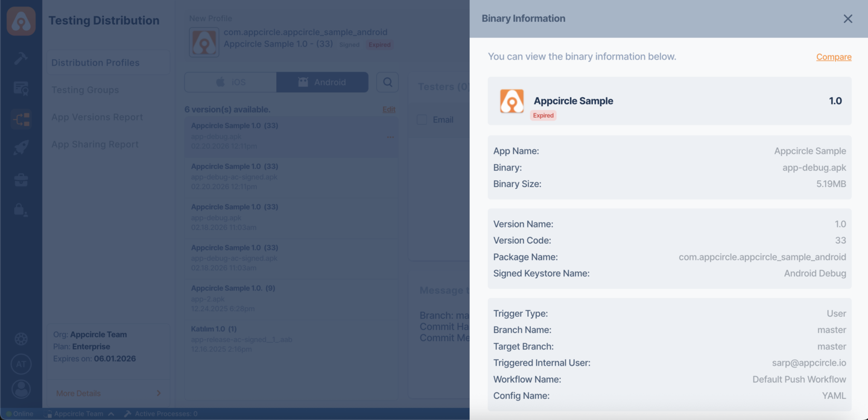The height and width of the screenshot is (420, 868).
Task: Open the search icon beside the Android tab
Action: click(x=387, y=81)
